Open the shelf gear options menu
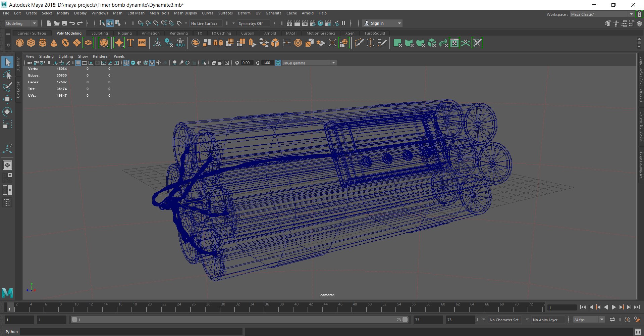 8,45
